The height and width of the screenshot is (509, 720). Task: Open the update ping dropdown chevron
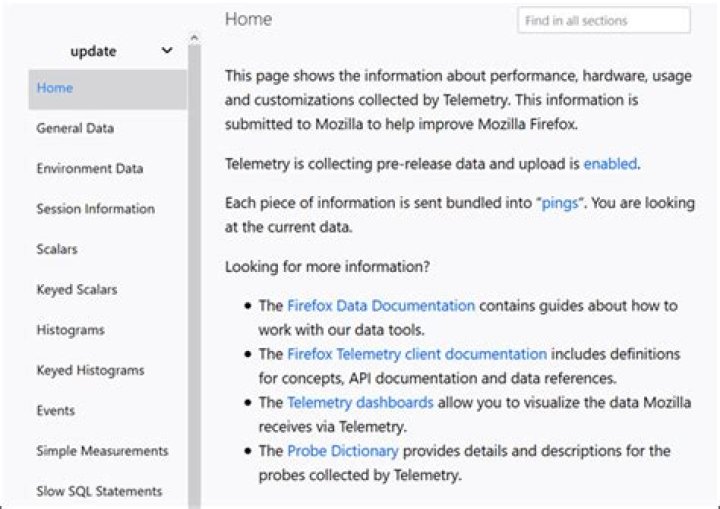tap(167, 51)
